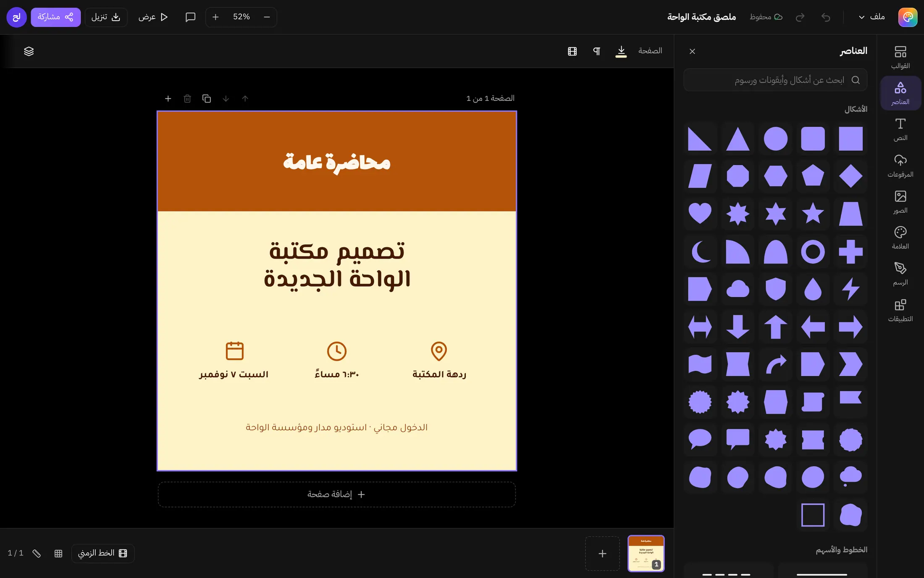Insert the five-point star shape
The height and width of the screenshot is (578, 924).
pos(813,214)
